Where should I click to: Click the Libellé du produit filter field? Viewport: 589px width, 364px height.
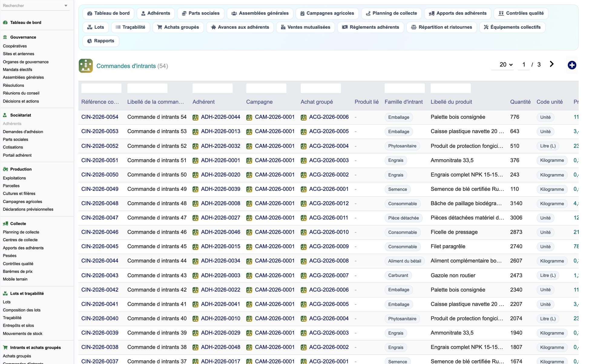tap(451, 88)
